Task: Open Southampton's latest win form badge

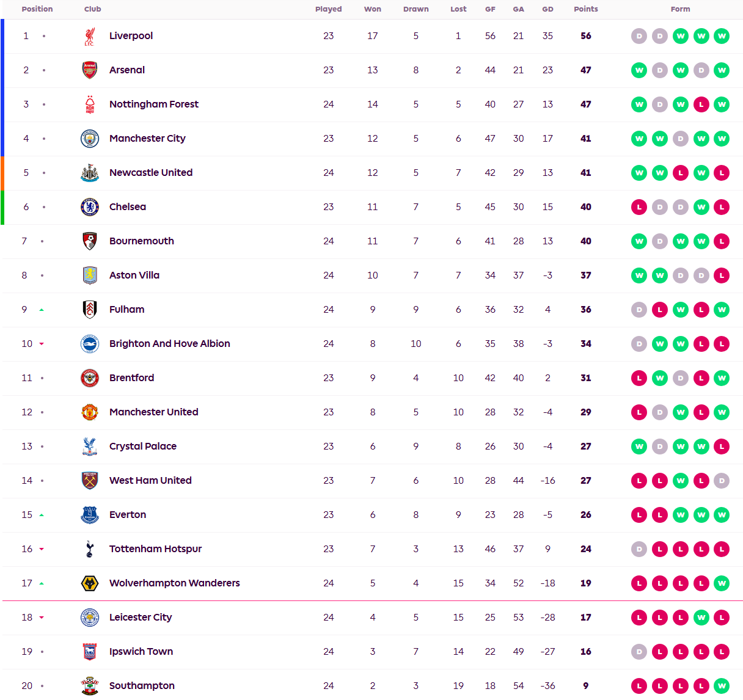Action: coord(722,686)
